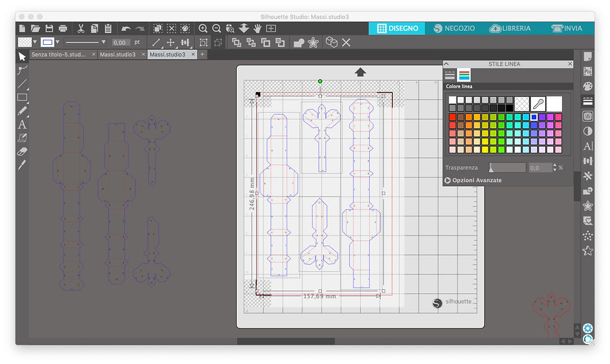This screenshot has height=364, width=610.
Task: Select the rectangle drawing tool
Action: [22, 97]
